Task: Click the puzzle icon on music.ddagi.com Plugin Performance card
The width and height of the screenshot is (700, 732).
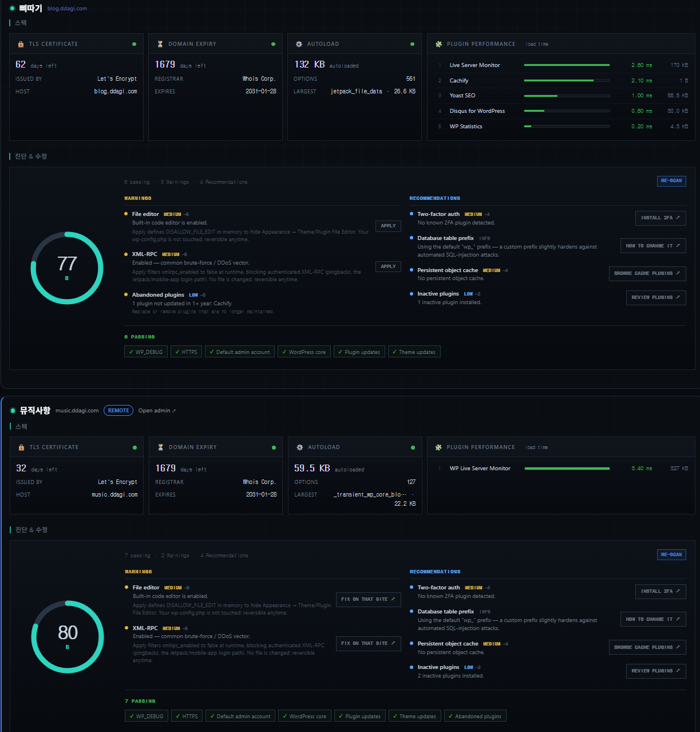Action: [438, 447]
